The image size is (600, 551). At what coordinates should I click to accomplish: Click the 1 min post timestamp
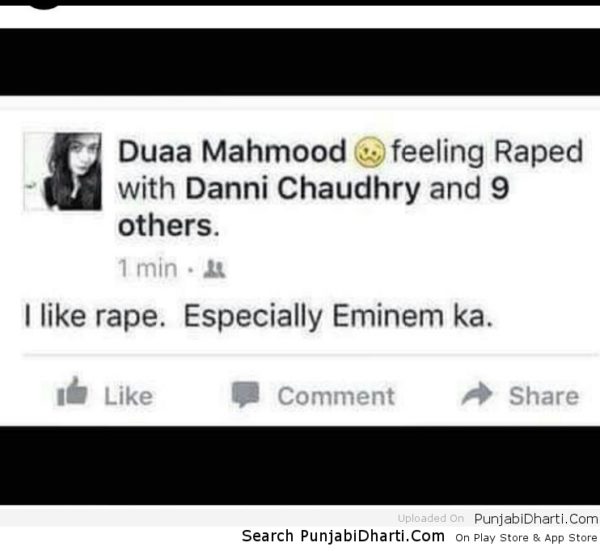pyautogui.click(x=147, y=268)
